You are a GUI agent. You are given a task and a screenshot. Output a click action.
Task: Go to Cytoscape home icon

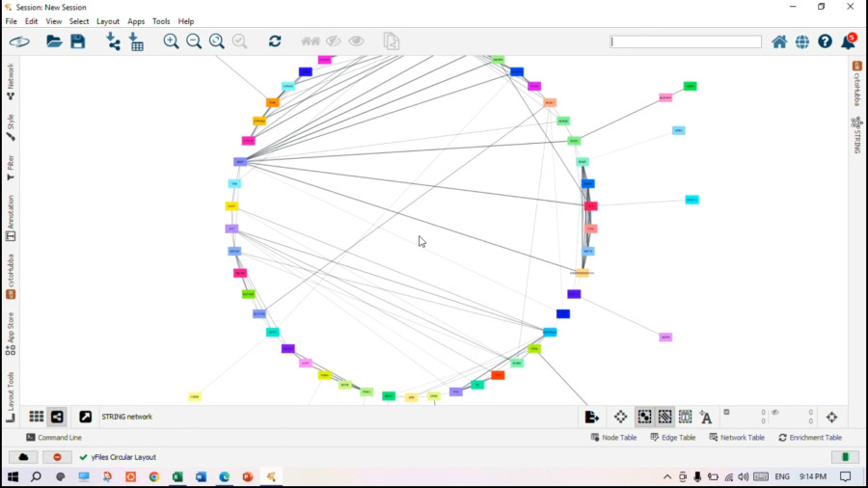tap(779, 42)
